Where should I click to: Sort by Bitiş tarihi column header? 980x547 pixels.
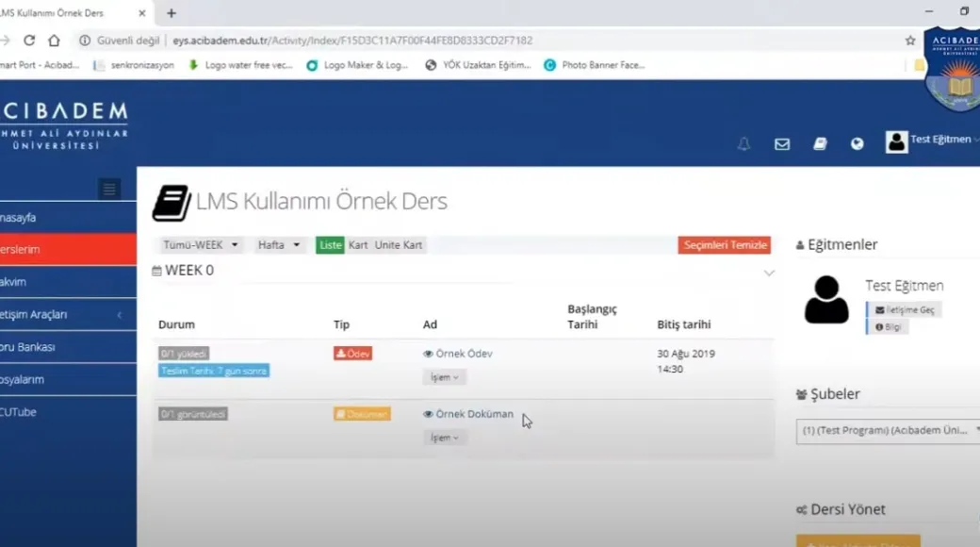click(684, 324)
